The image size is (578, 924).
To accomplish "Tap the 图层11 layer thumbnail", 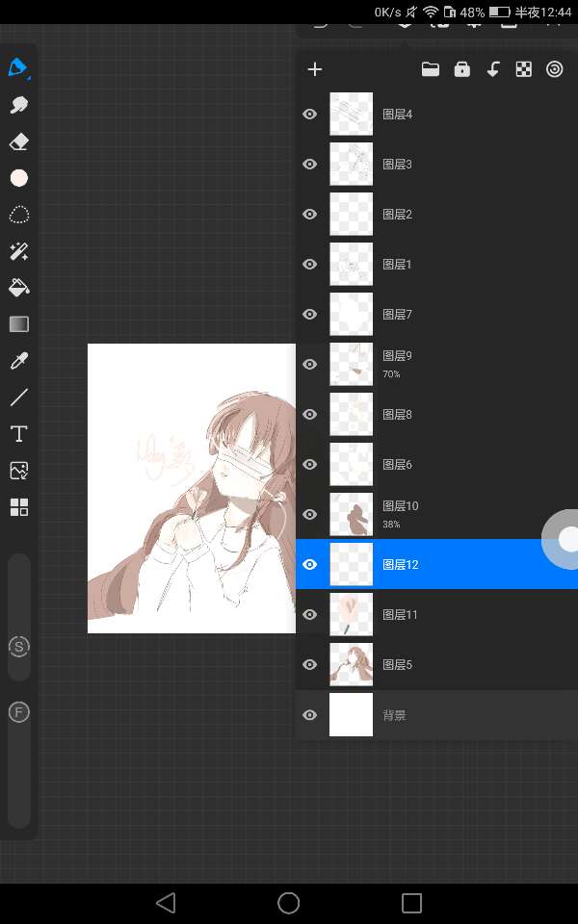I will point(351,614).
